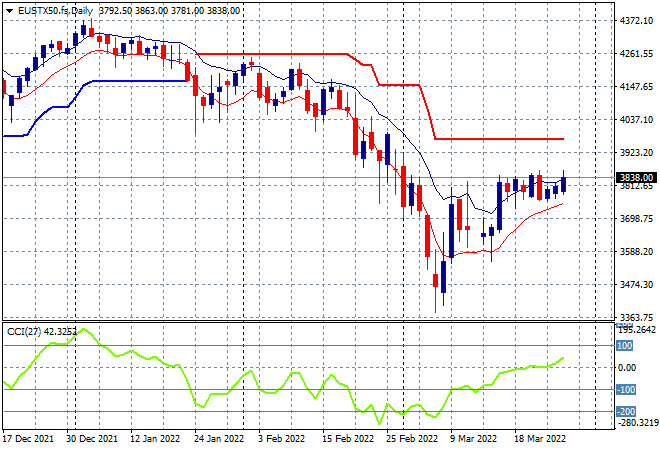
Task: Select the CCI level label 100
Action: (x=624, y=346)
